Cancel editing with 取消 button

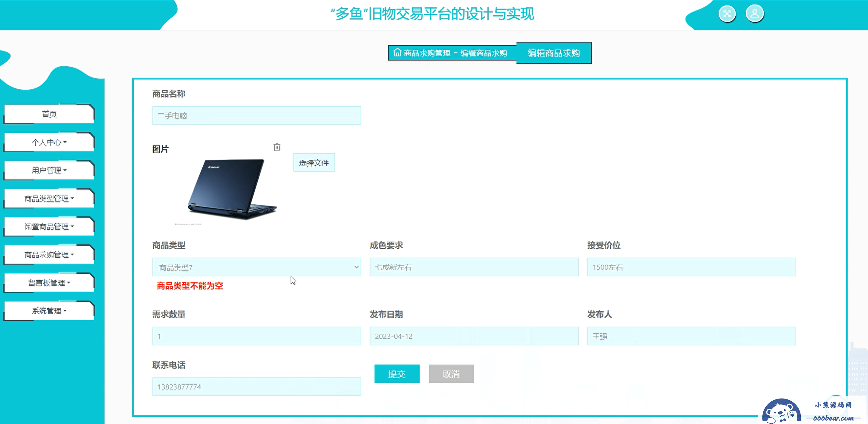pos(451,374)
